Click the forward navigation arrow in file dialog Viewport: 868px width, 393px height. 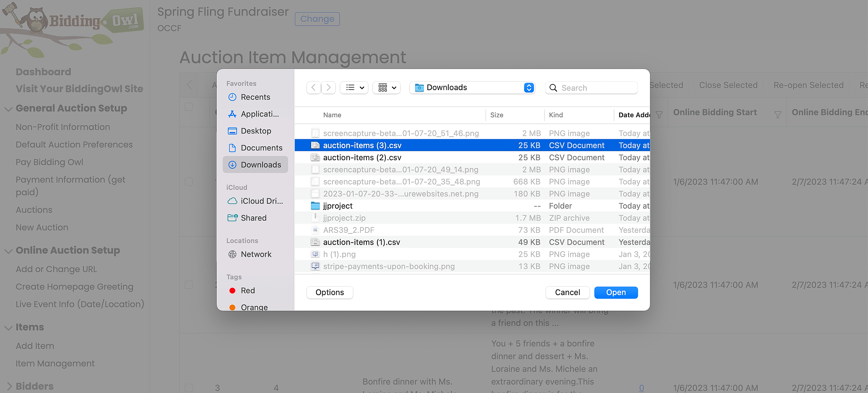(x=328, y=88)
